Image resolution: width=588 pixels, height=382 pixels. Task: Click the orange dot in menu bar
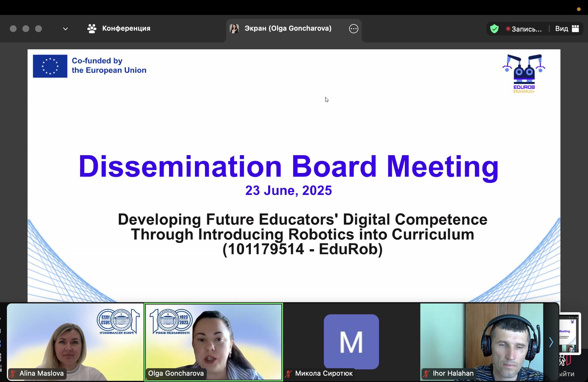pos(579,9)
